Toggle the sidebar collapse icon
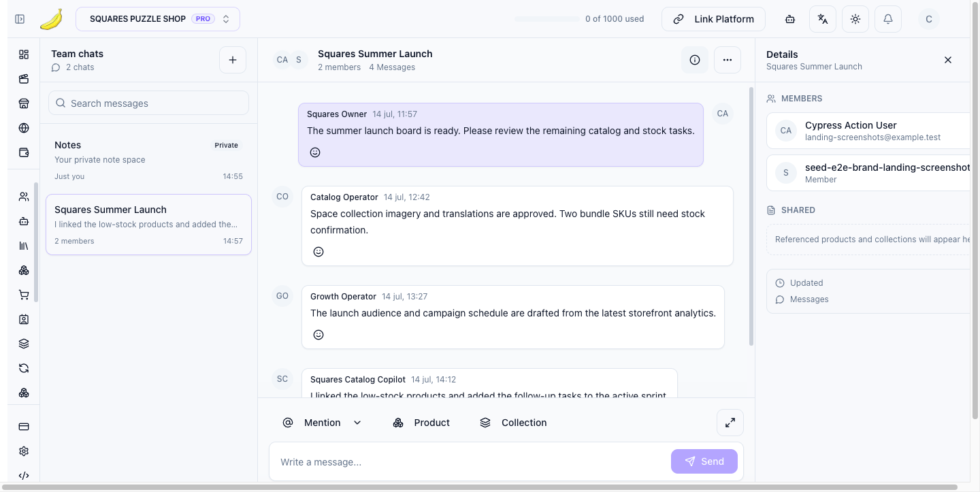This screenshot has width=980, height=492. [20, 19]
